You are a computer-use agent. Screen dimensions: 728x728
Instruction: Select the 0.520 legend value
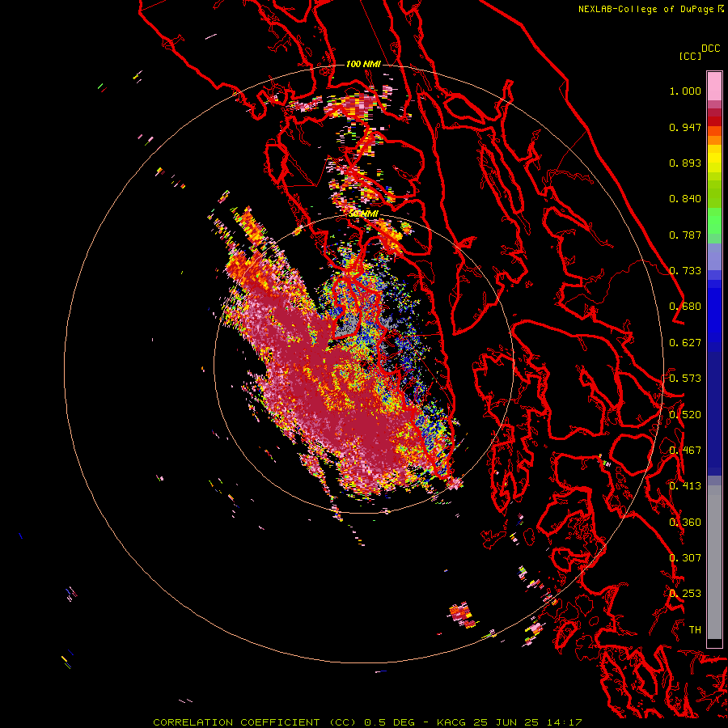pyautogui.click(x=685, y=415)
